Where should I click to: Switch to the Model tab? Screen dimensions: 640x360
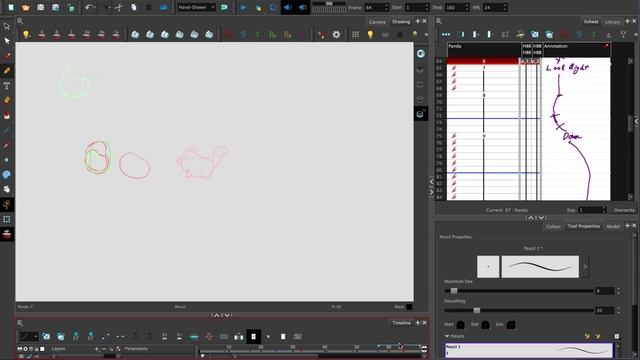(613, 227)
